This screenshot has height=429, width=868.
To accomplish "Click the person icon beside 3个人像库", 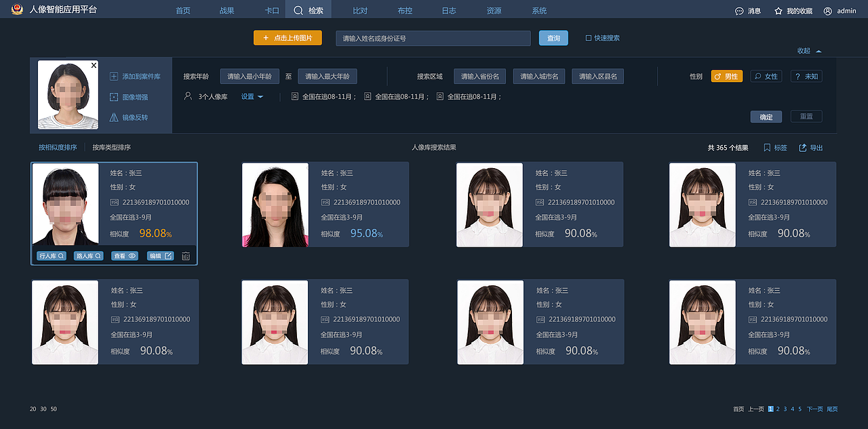I will 189,96.
